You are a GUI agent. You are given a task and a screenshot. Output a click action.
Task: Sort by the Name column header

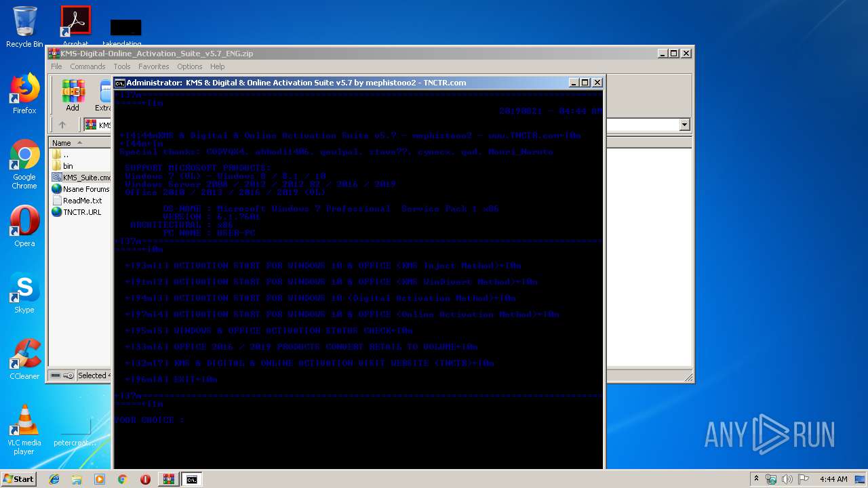pyautogui.click(x=79, y=142)
